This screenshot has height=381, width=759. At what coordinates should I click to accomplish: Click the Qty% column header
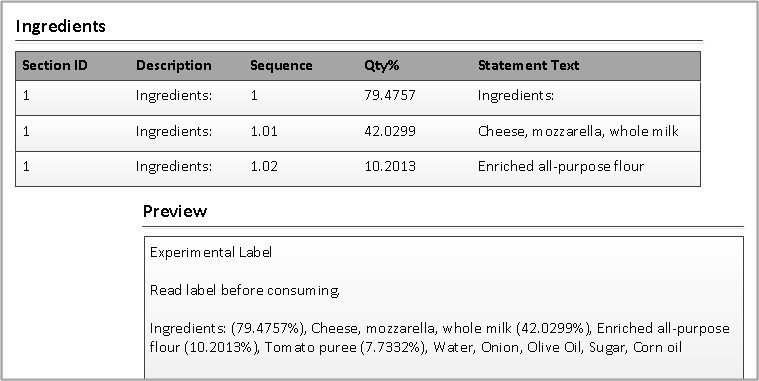[x=381, y=66]
